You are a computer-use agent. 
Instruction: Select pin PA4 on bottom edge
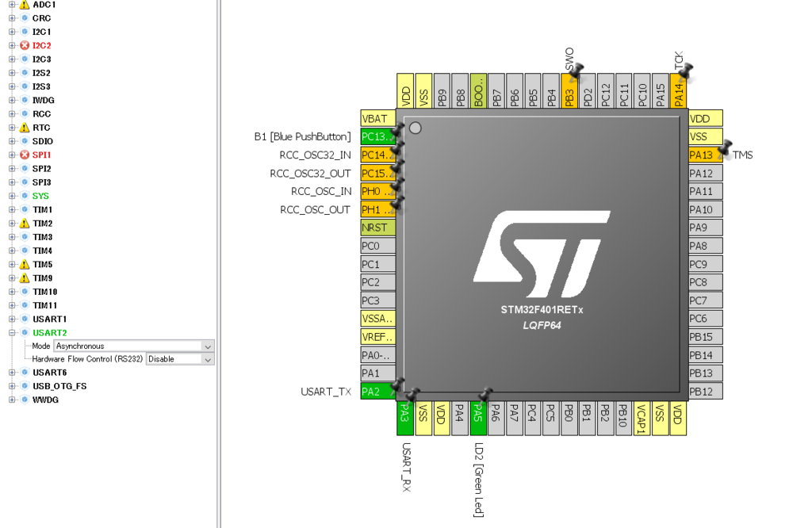(x=460, y=419)
